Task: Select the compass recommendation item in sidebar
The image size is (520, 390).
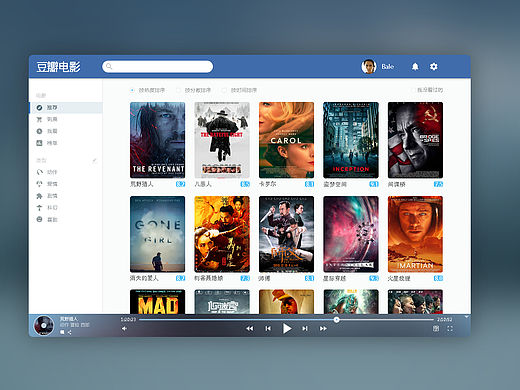Action: click(x=66, y=108)
